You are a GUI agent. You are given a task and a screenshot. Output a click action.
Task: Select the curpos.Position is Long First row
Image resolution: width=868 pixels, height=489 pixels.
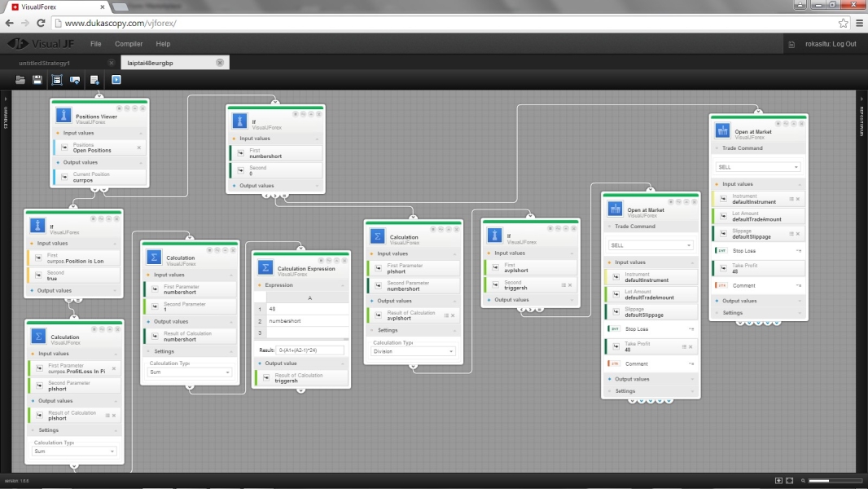(73, 258)
